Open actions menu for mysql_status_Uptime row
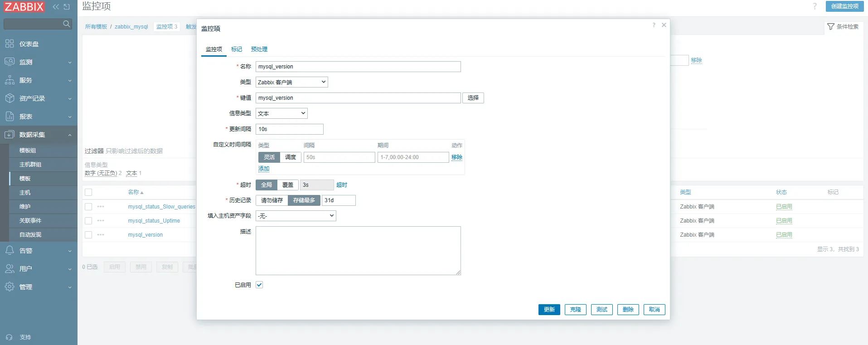The image size is (868, 345). [101, 221]
